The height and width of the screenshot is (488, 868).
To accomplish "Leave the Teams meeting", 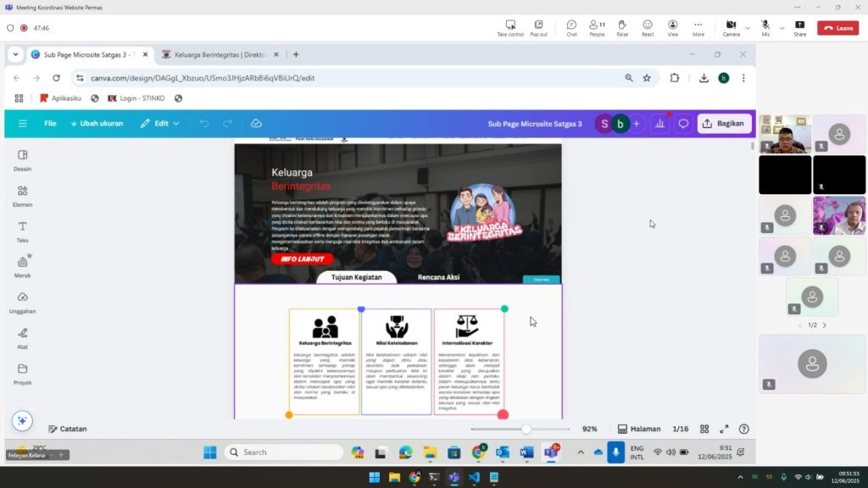I will click(837, 28).
